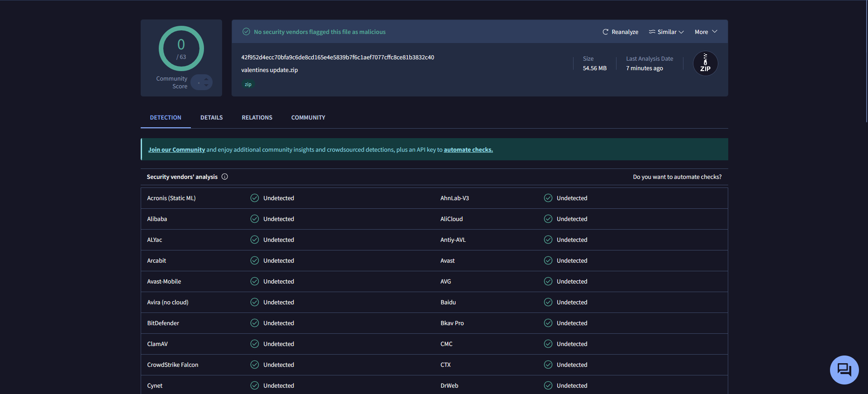Click the CTX undetected check icon
Image resolution: width=868 pixels, height=394 pixels.
(x=548, y=365)
